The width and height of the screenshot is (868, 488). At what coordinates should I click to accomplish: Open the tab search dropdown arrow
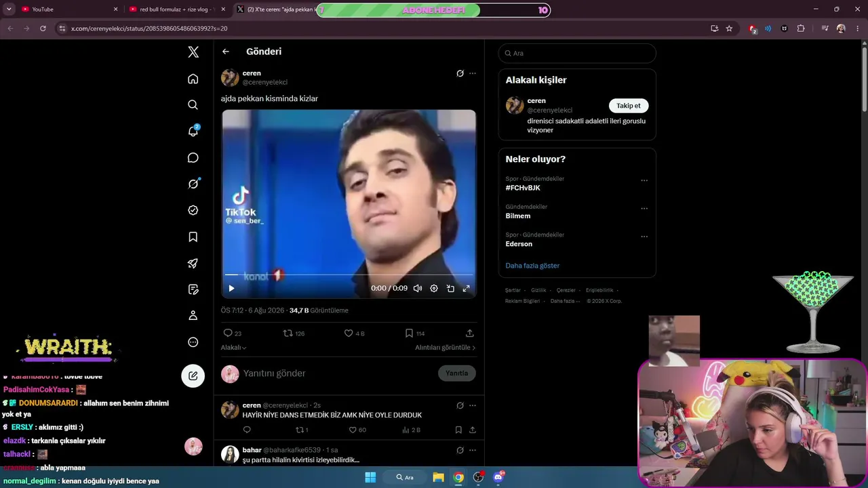pos(9,9)
